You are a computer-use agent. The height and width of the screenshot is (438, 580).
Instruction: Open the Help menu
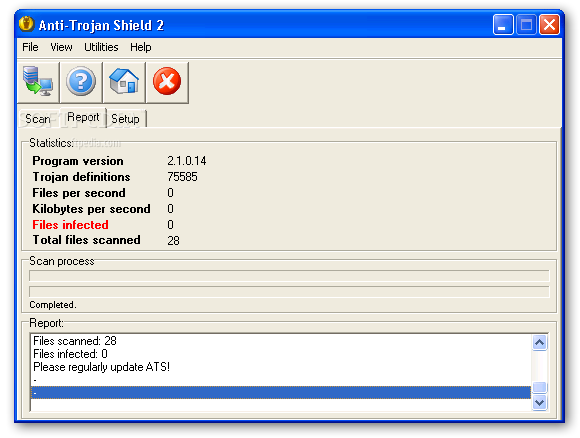(x=141, y=47)
